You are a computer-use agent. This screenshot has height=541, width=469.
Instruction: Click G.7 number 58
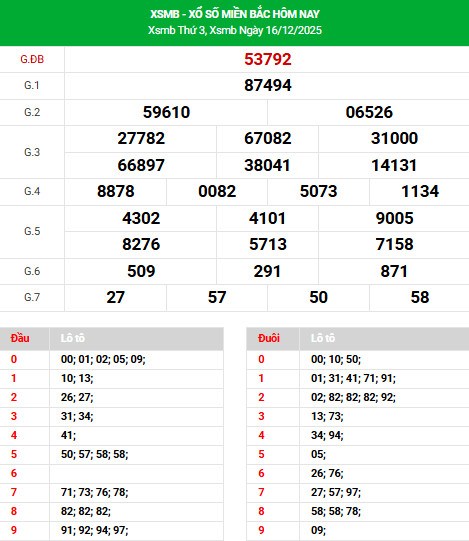pyautogui.click(x=420, y=297)
